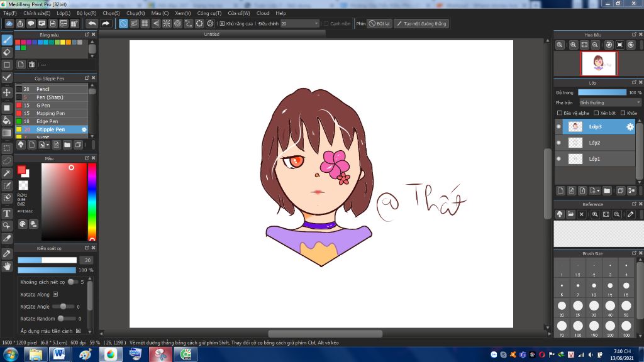Image resolution: width=644 pixels, height=362 pixels.
Task: Delete swatch with palette trash icon
Action: 31,65
